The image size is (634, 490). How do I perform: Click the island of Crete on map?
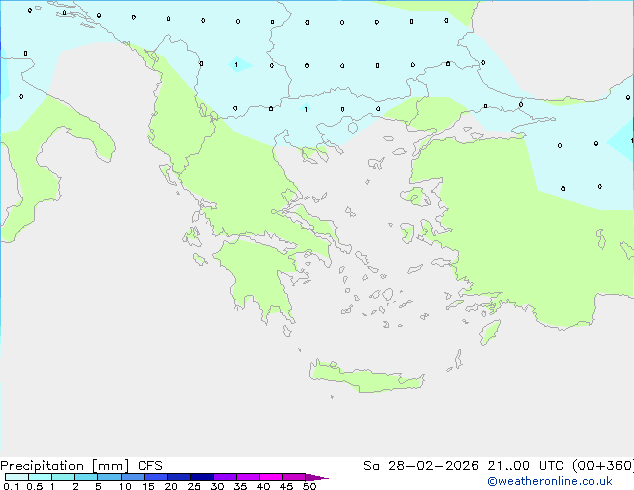click(x=366, y=377)
